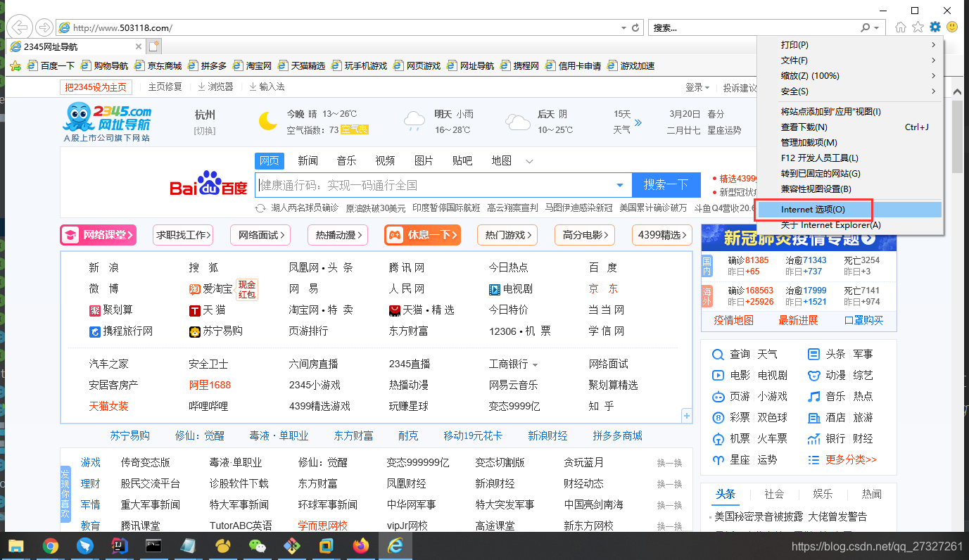969x560 pixels.
Task: Select F12 开发人员工具(L) menu item
Action: click(849, 158)
